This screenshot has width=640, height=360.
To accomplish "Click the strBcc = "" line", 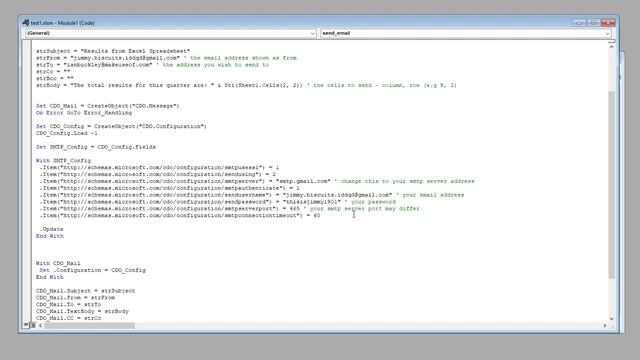I will 55,78.
